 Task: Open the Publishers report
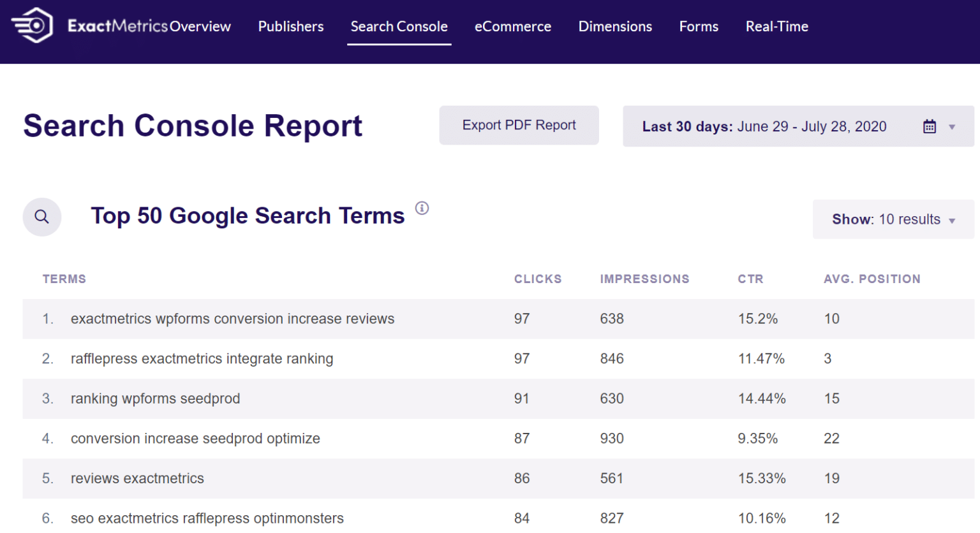(x=290, y=27)
